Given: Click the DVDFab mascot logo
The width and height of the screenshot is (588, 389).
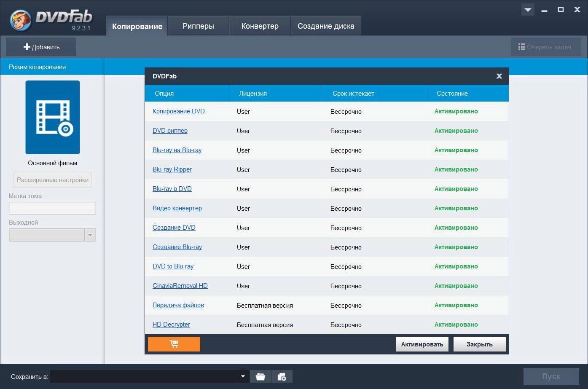Looking at the screenshot, I should point(20,20).
